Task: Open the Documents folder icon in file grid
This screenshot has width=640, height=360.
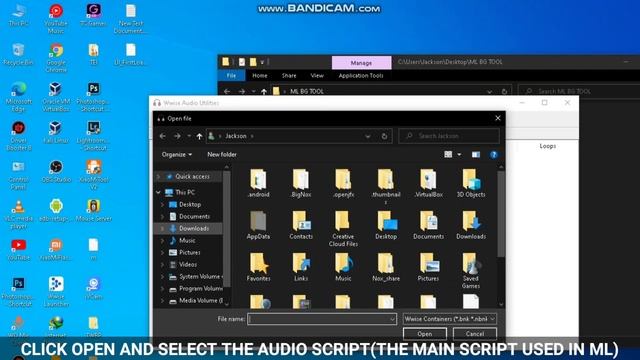Action: 428,225
